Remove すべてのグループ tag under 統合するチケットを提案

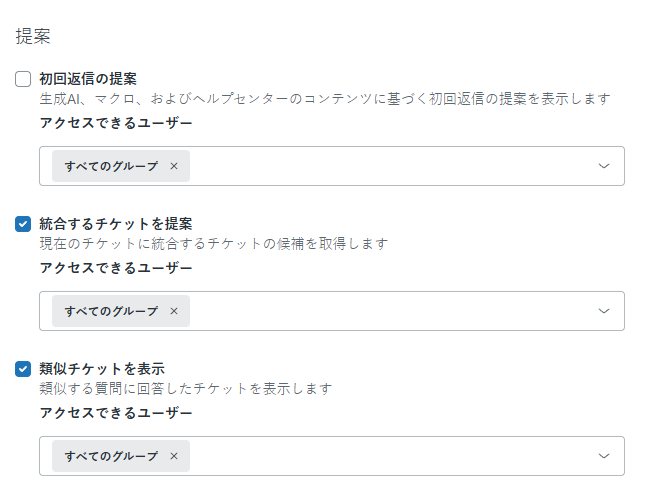click(174, 311)
